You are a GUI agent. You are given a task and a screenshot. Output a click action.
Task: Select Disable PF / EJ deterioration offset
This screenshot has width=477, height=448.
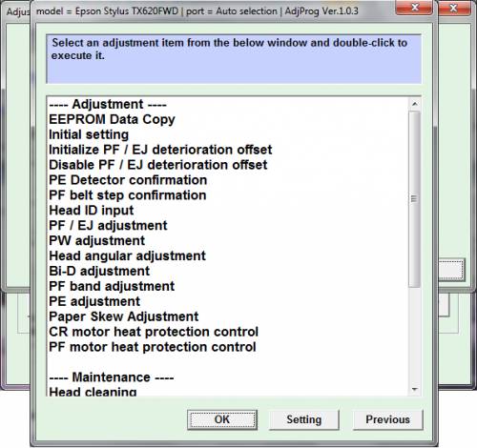[158, 165]
